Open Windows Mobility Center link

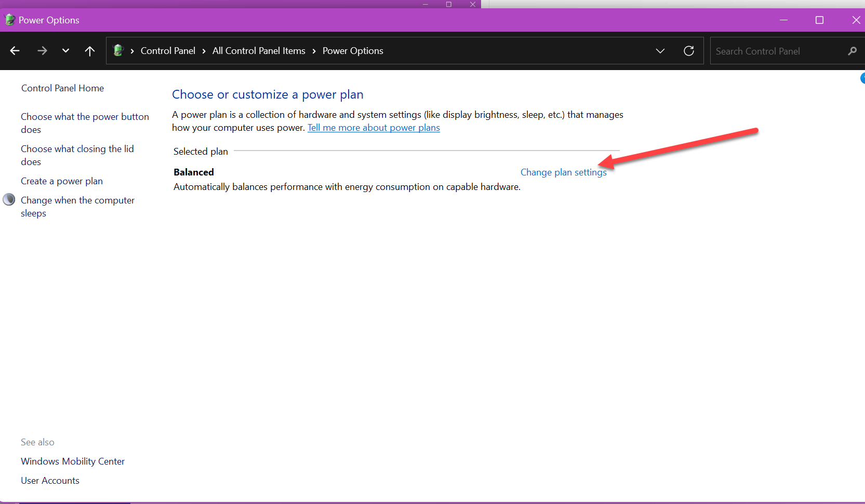[73, 461]
